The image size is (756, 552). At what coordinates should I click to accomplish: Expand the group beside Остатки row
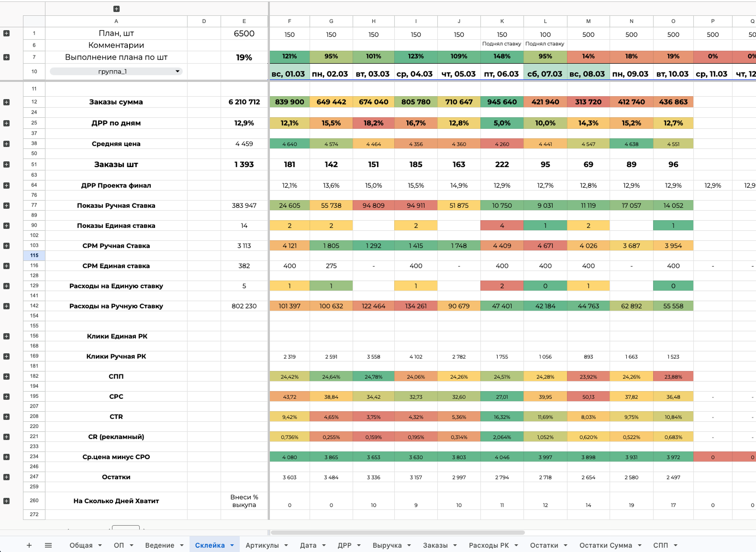(6, 477)
